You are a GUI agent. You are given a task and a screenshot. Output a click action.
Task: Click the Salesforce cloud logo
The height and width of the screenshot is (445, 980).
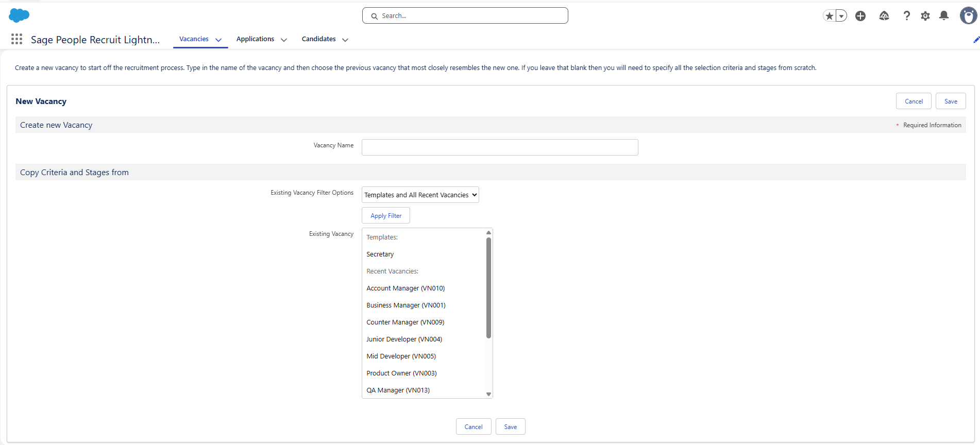coord(19,15)
